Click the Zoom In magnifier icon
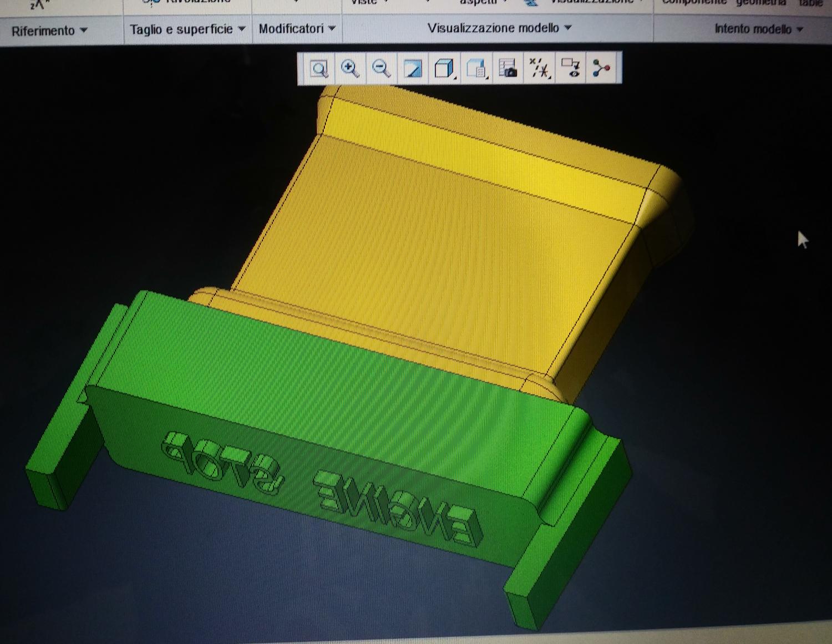Screen dimensions: 832x644 pyautogui.click(x=349, y=69)
